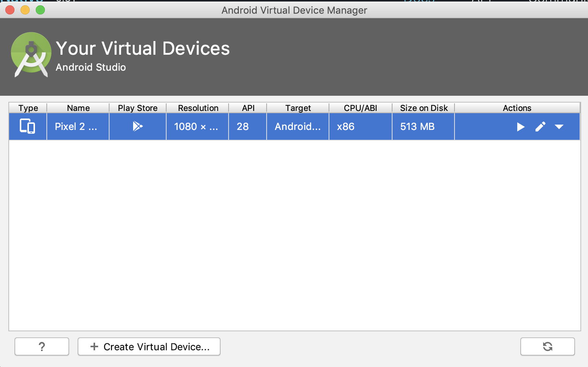Select the '1080 × ...' resolution cell
Image resolution: width=588 pixels, height=367 pixels.
[197, 127]
